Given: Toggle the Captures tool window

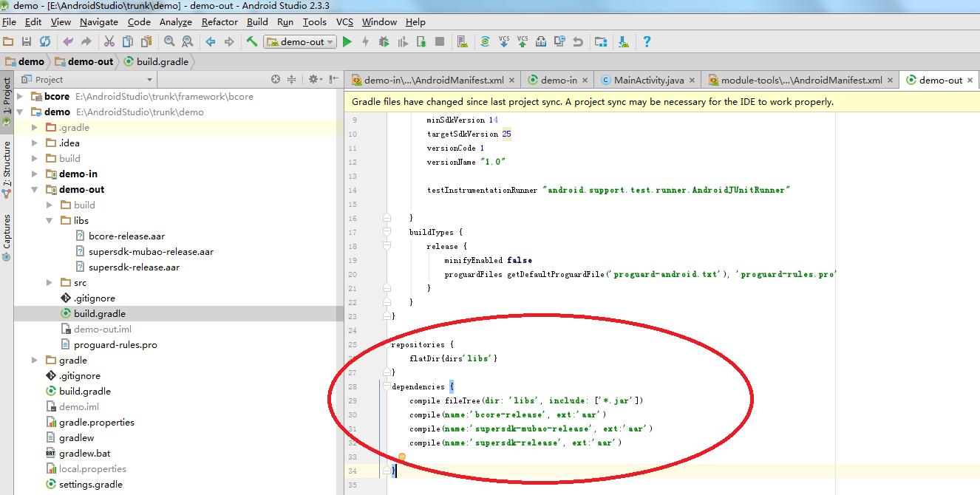Looking at the screenshot, I should (7, 237).
